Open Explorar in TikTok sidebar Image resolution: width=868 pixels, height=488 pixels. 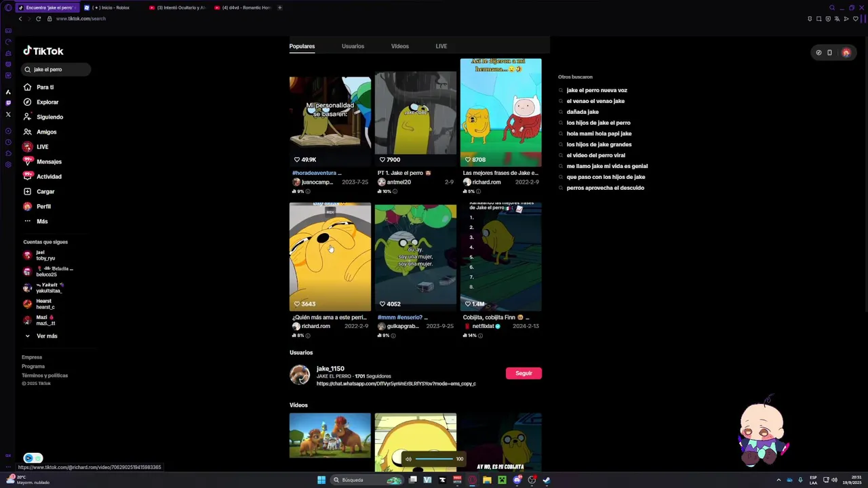click(47, 102)
